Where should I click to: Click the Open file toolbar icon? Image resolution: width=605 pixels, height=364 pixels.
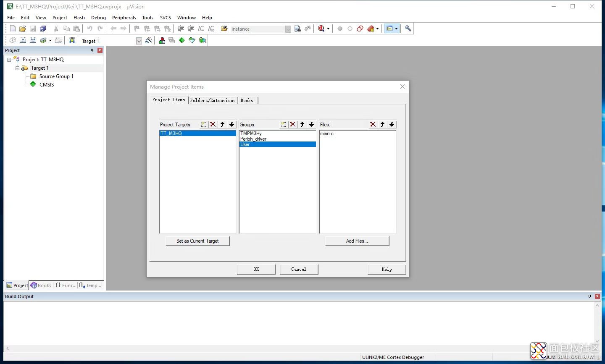pyautogui.click(x=23, y=29)
